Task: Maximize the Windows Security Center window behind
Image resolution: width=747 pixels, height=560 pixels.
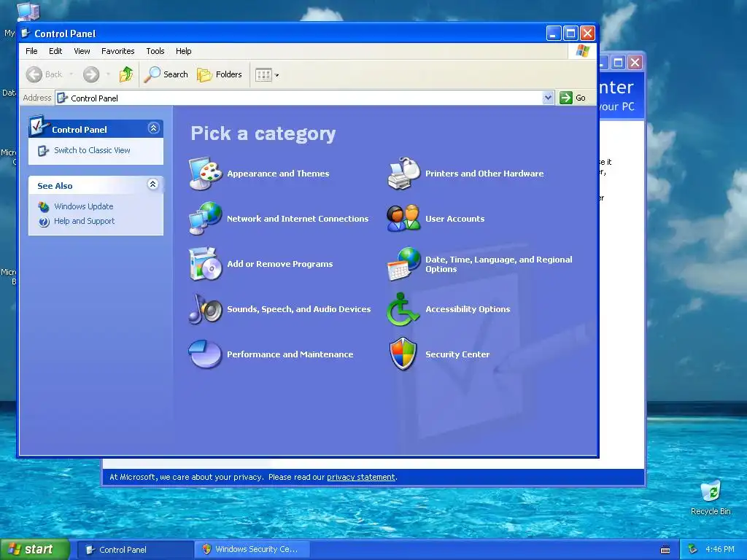Action: pos(618,63)
